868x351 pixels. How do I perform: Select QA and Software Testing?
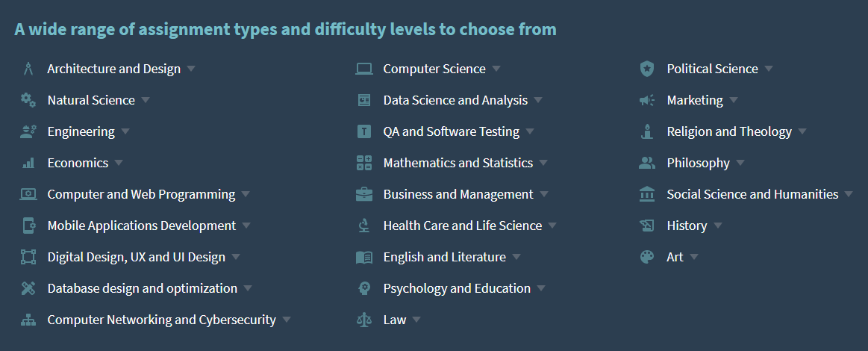coord(451,131)
